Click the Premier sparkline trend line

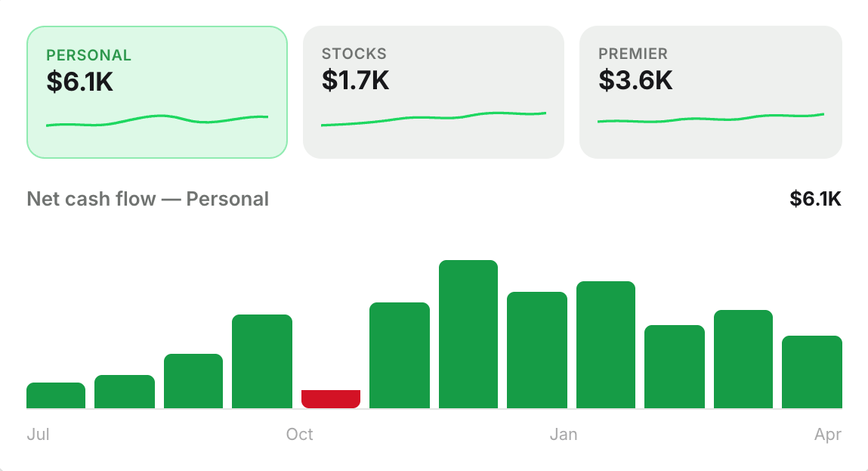(x=711, y=117)
